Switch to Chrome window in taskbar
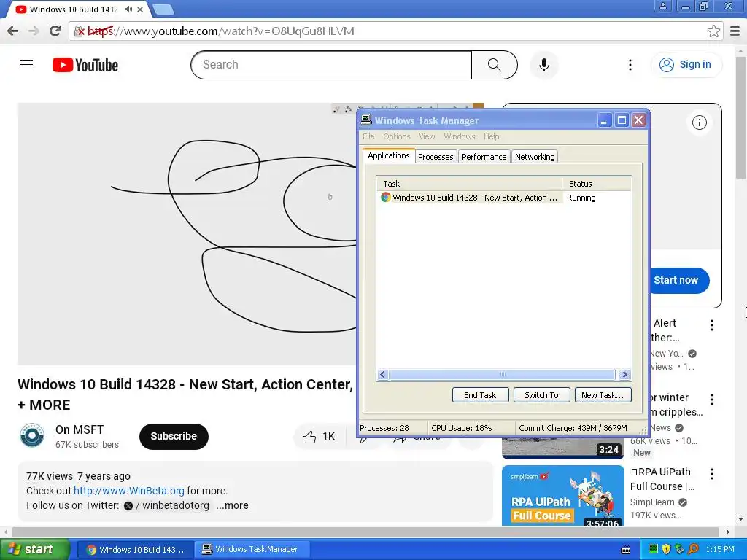This screenshot has width=747, height=560. coord(136,550)
